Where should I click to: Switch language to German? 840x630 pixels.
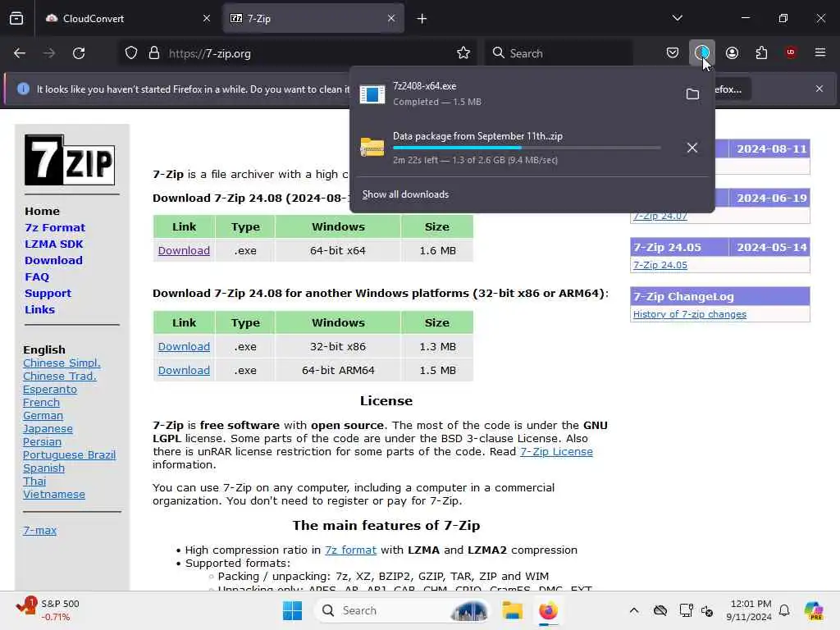43,416
